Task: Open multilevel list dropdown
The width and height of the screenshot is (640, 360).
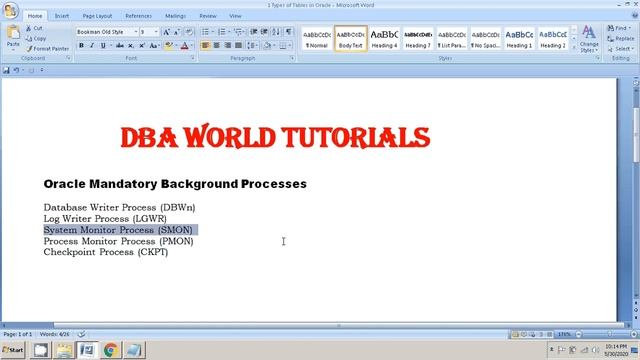Action: (245, 32)
